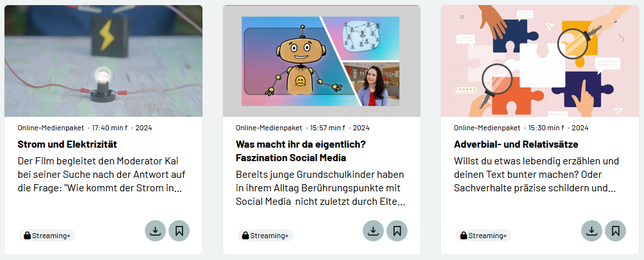Open Was macht ihr da eigentlich title
The image size is (644, 260).
point(301,151)
